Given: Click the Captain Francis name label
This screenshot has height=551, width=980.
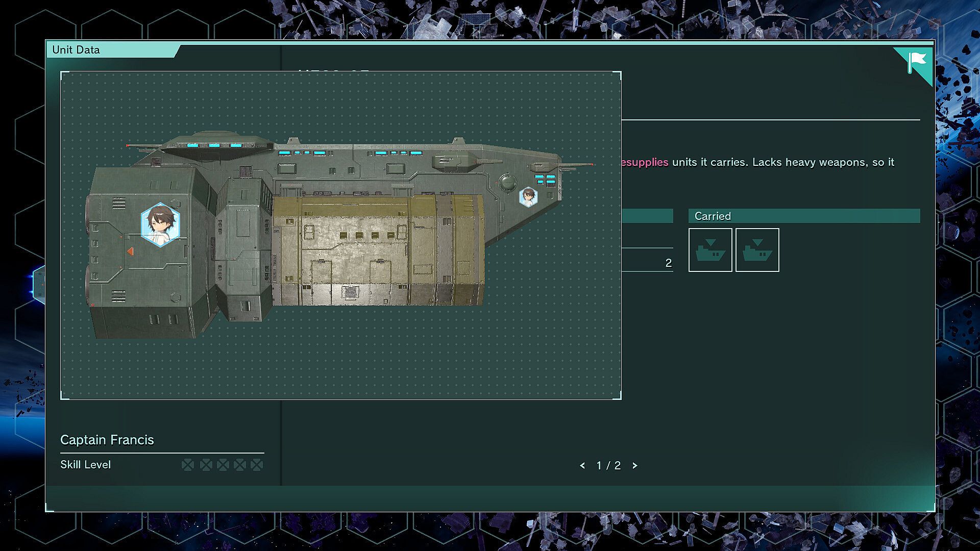Looking at the screenshot, I should 107,440.
